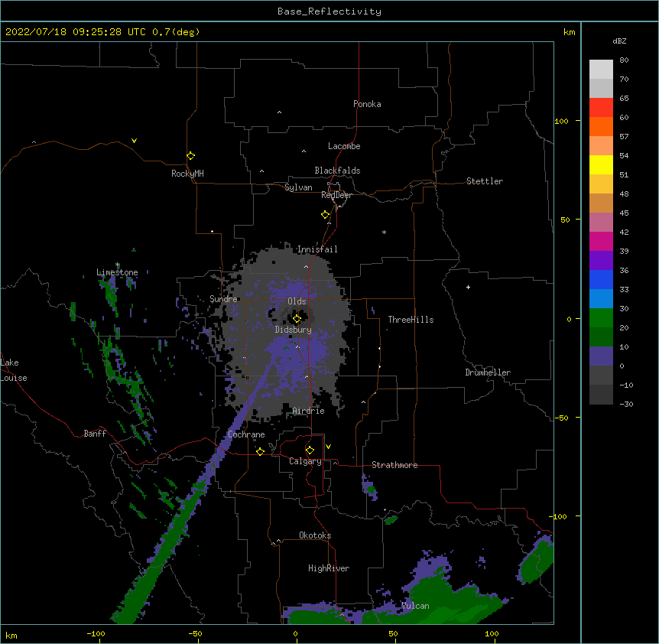Click the Strathmore label
This screenshot has height=644, width=659.
point(394,465)
